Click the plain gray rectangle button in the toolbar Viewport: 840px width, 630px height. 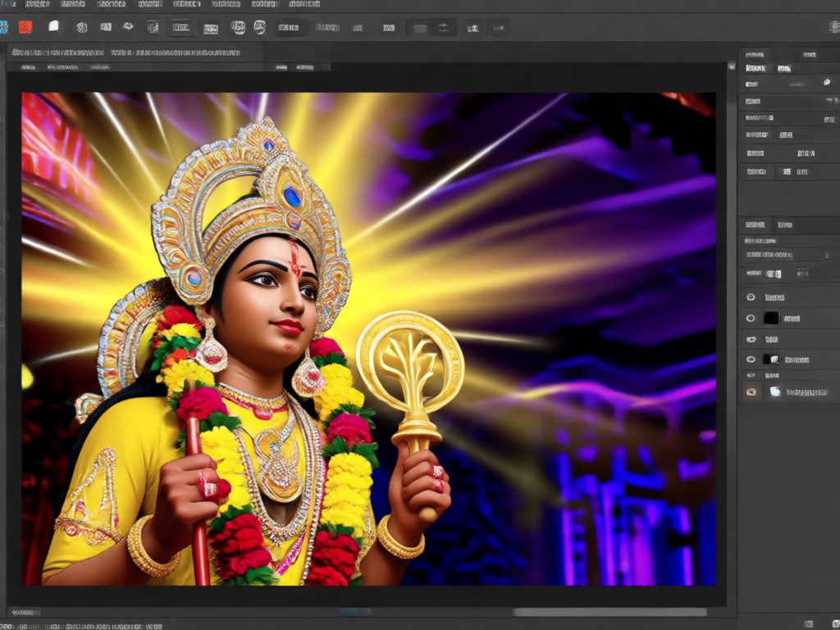click(420, 29)
